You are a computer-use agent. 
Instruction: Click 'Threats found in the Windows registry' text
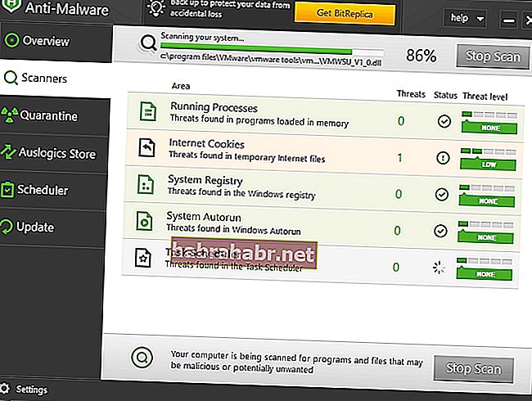point(241,192)
